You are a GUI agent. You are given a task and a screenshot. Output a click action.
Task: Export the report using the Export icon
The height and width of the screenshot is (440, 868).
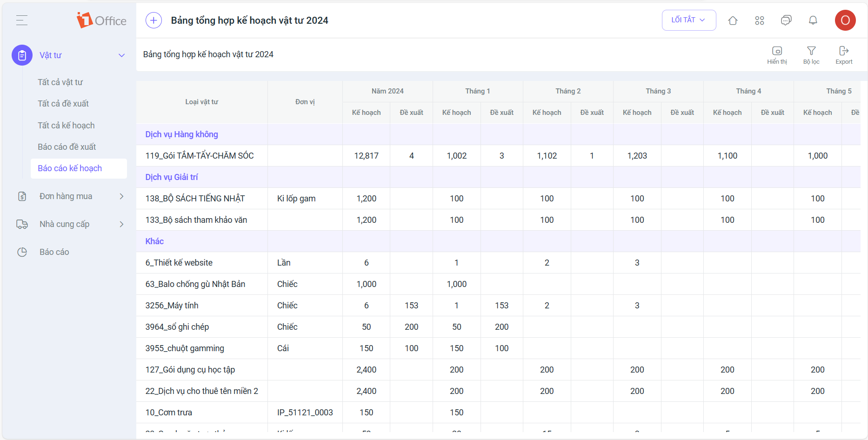click(843, 54)
